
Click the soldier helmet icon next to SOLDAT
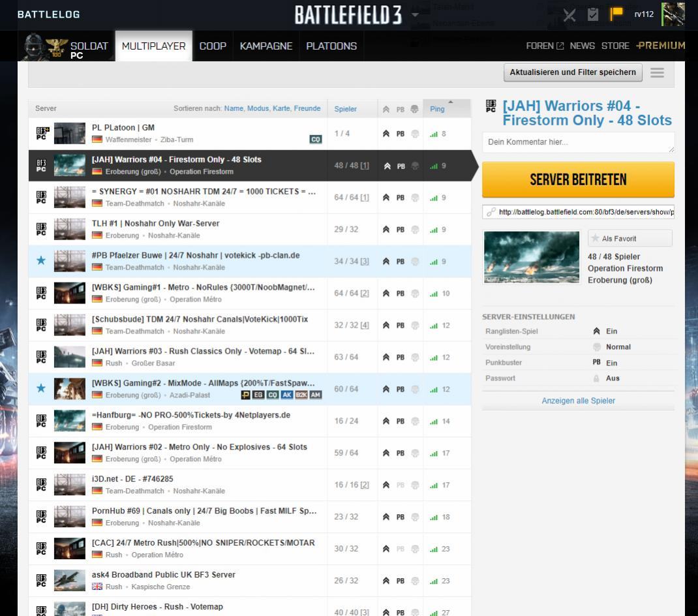click(x=35, y=46)
